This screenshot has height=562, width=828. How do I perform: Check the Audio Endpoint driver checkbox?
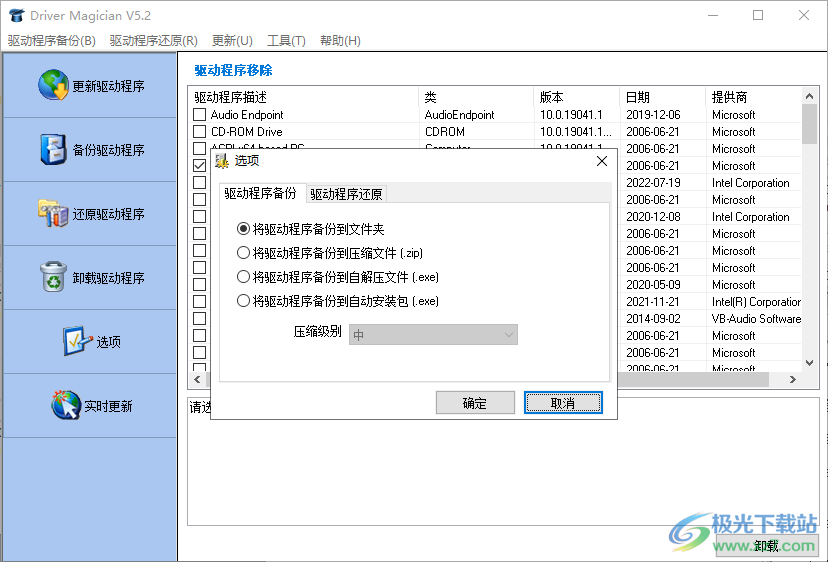(x=200, y=115)
